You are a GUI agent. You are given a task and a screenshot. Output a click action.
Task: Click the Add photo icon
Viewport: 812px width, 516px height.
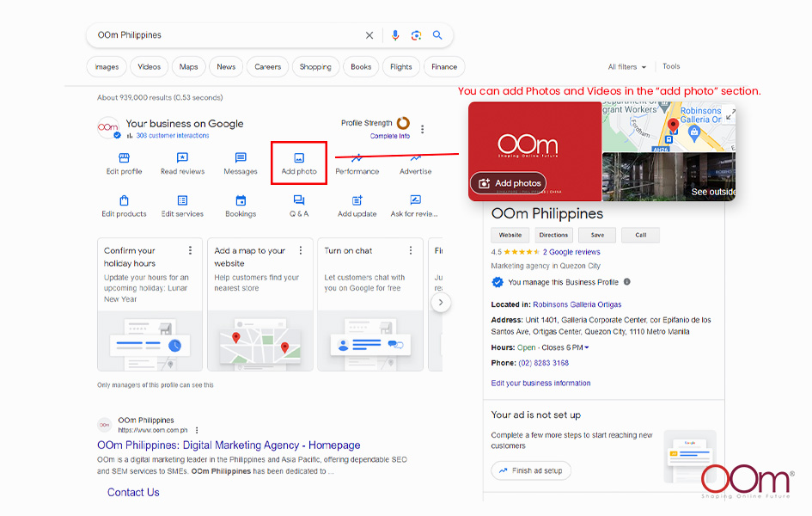(x=299, y=158)
